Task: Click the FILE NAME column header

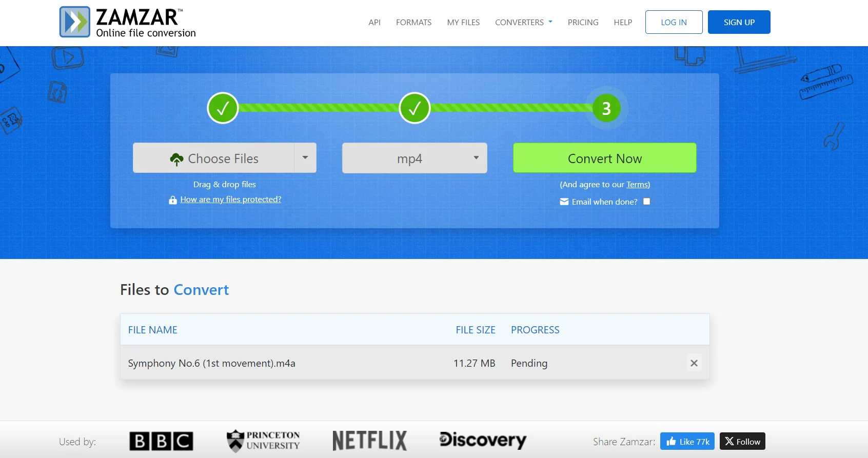Action: pyautogui.click(x=152, y=330)
